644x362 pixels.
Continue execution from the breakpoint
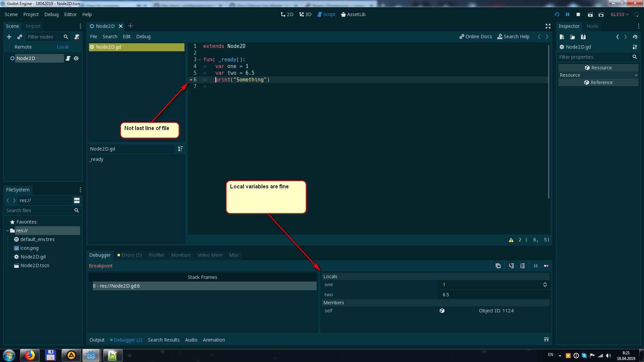546,266
